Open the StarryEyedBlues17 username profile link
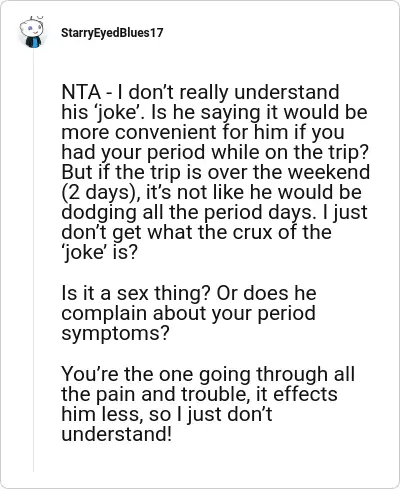 pyautogui.click(x=112, y=33)
